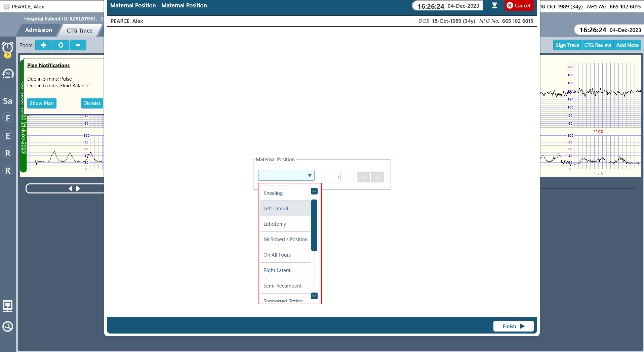Click the Sign Trace button

tap(567, 45)
